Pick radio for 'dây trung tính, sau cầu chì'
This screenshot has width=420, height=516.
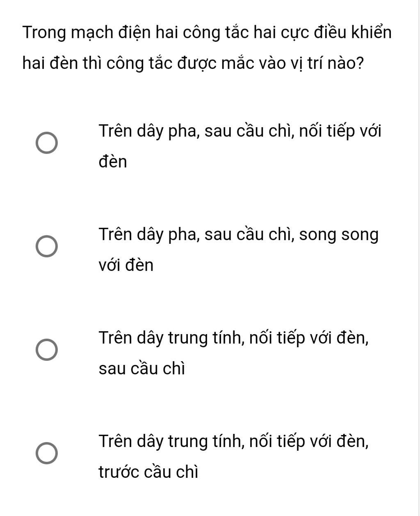tap(46, 350)
